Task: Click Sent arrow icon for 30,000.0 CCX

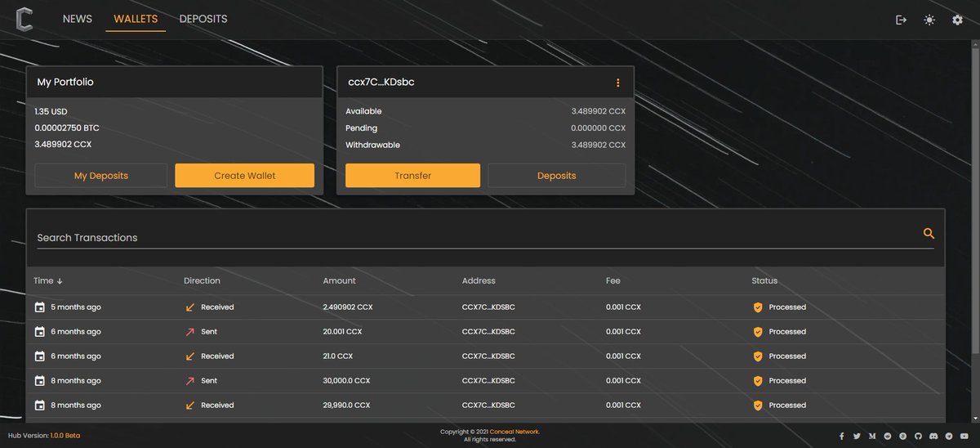Action: pos(190,381)
